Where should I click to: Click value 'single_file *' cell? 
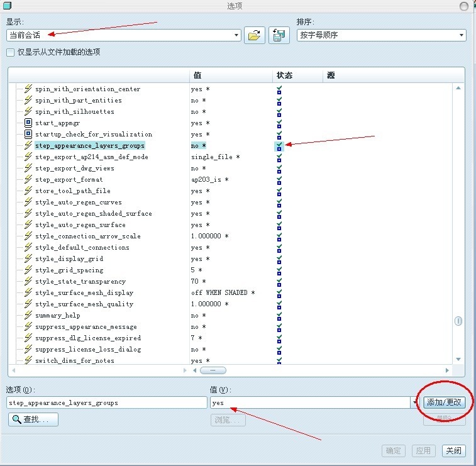click(x=216, y=157)
